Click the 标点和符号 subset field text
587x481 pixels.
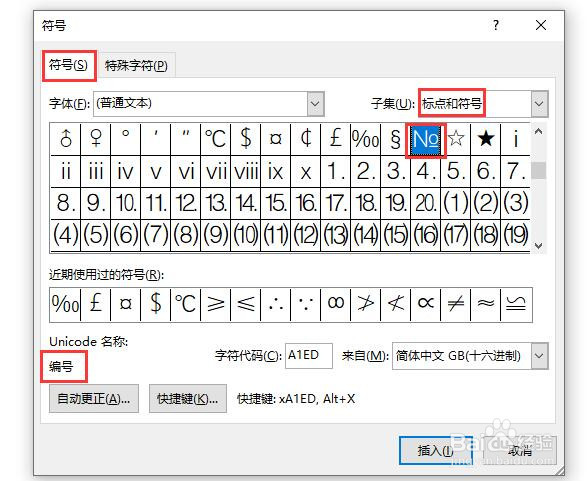point(451,103)
